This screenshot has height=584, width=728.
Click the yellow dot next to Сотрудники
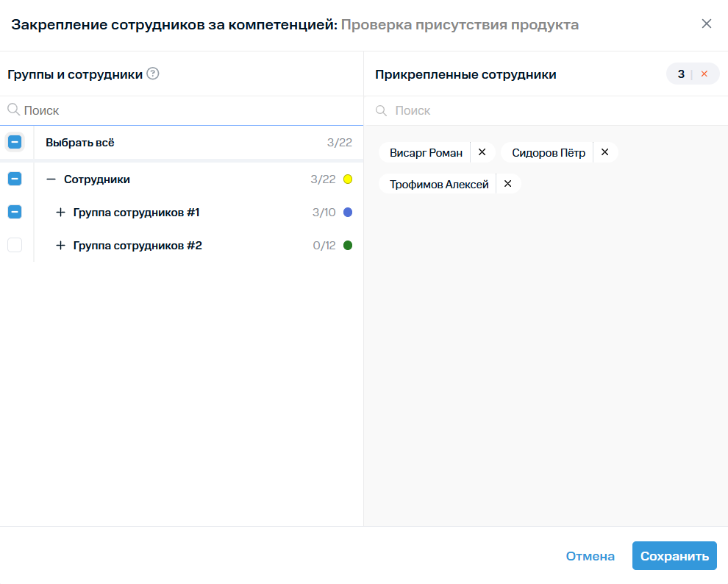click(x=348, y=179)
